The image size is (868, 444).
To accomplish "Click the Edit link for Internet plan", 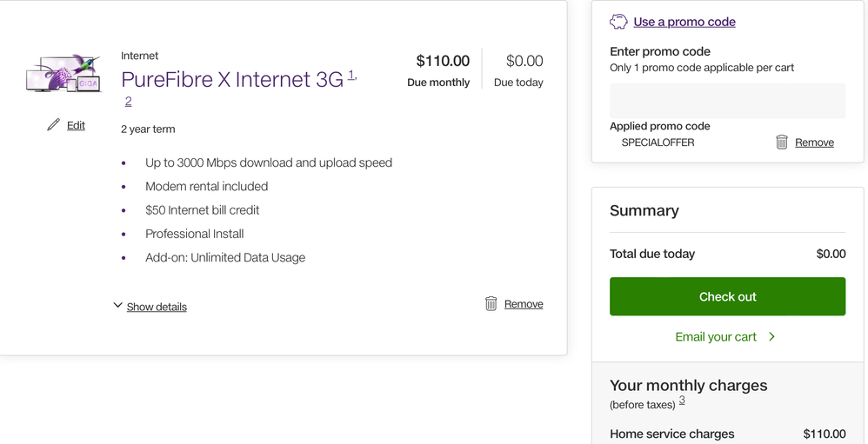I will tap(76, 125).
